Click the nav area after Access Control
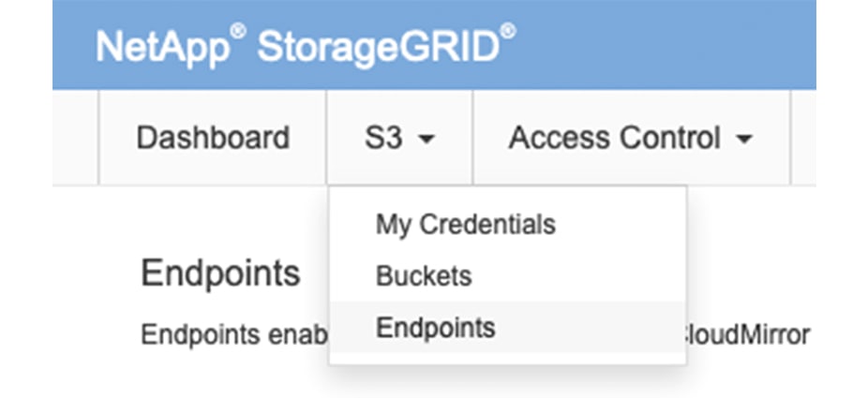 tap(803, 139)
